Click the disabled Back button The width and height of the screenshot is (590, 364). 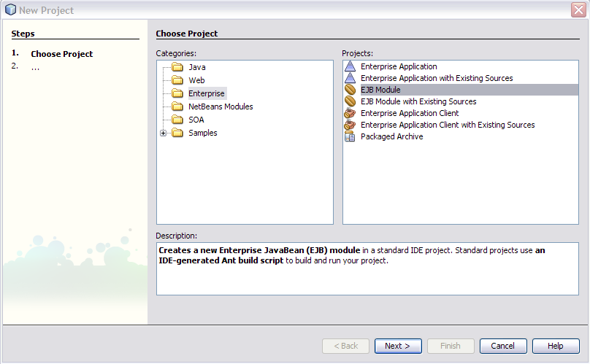tap(345, 346)
